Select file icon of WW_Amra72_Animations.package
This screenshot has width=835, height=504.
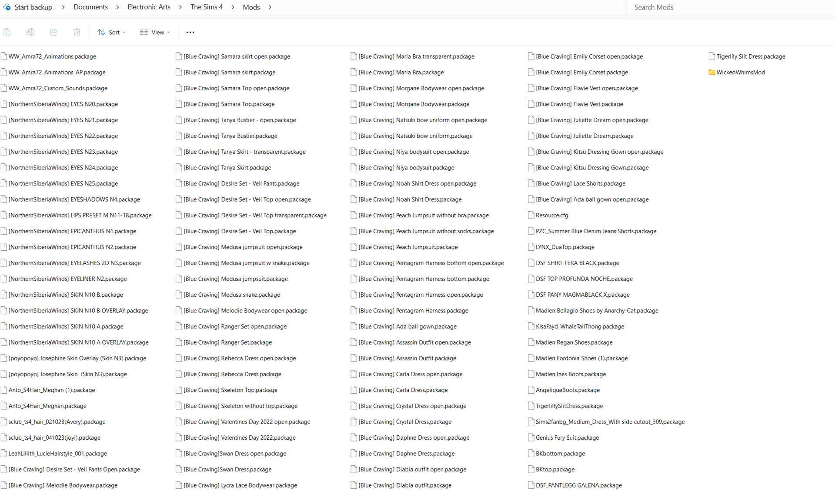4,56
